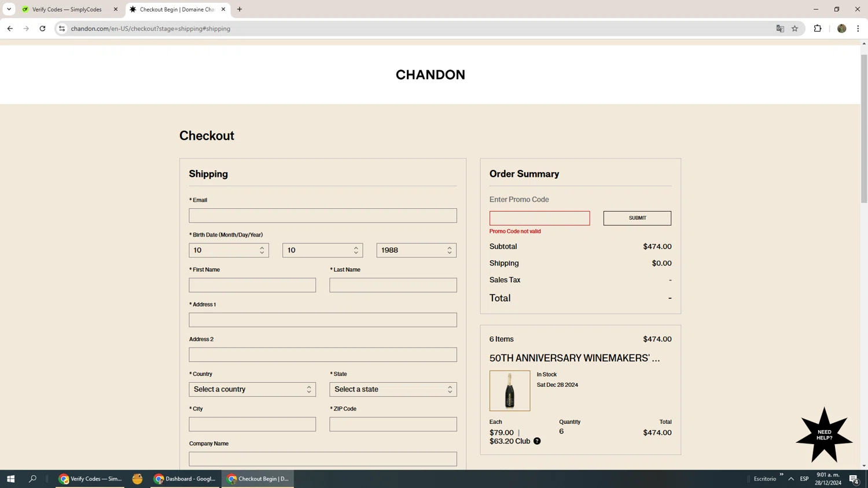Click the 'Promo Code not valid' message
The image size is (868, 488).
515,231
